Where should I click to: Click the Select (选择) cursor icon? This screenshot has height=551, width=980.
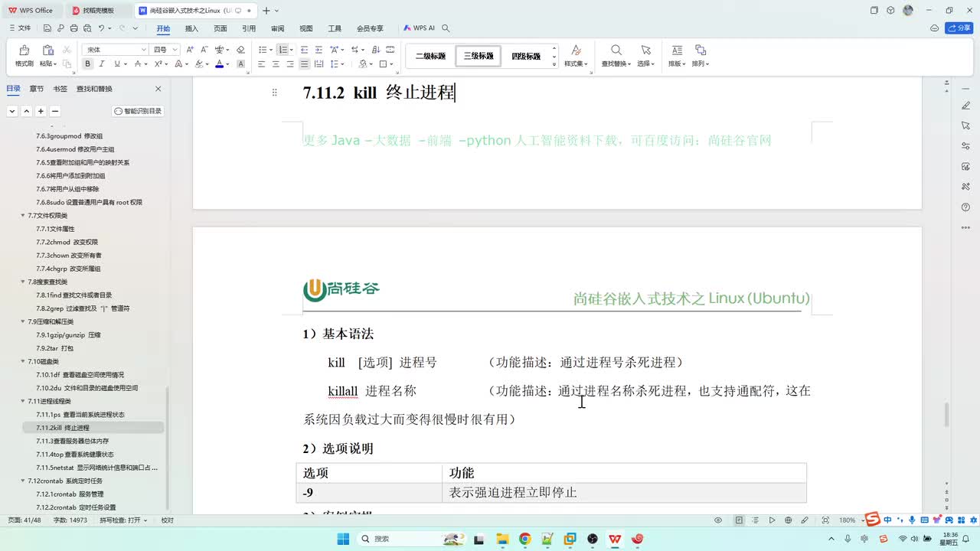coord(646,51)
